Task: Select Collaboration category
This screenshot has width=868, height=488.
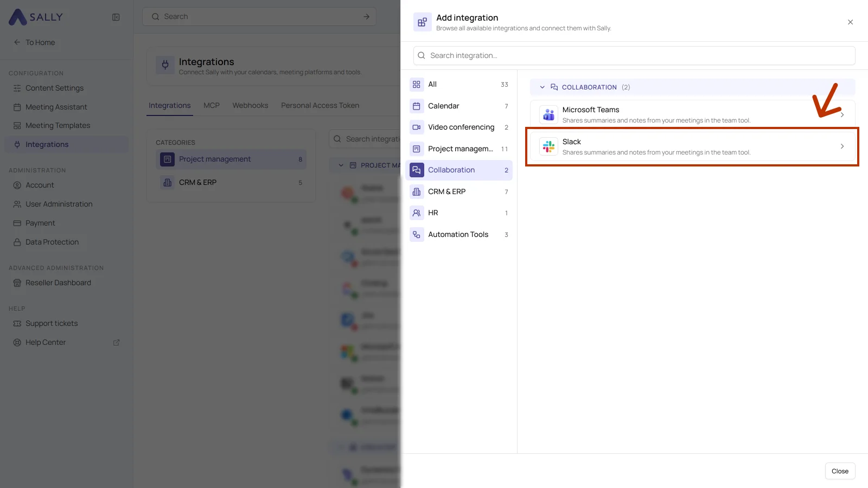Action: pyautogui.click(x=459, y=170)
